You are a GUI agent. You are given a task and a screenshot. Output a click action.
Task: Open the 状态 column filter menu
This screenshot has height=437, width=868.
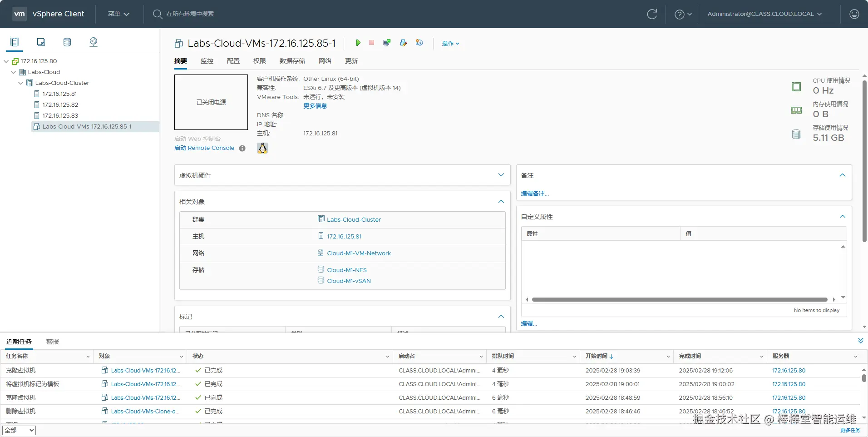pos(388,357)
